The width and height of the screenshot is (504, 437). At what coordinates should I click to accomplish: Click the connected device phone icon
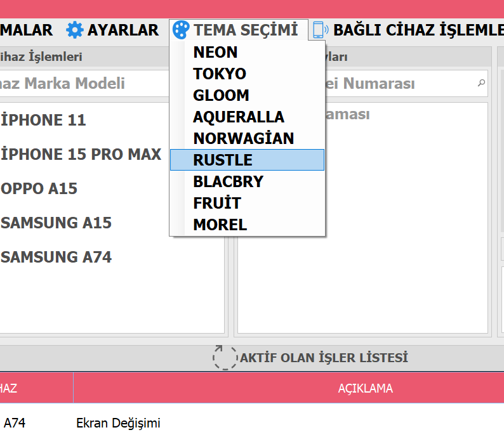[320, 30]
